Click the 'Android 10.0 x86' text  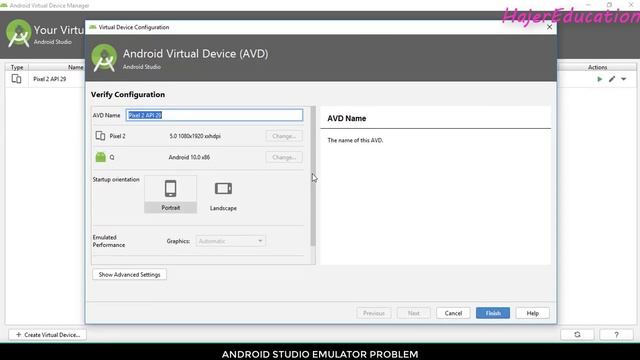tap(189, 157)
